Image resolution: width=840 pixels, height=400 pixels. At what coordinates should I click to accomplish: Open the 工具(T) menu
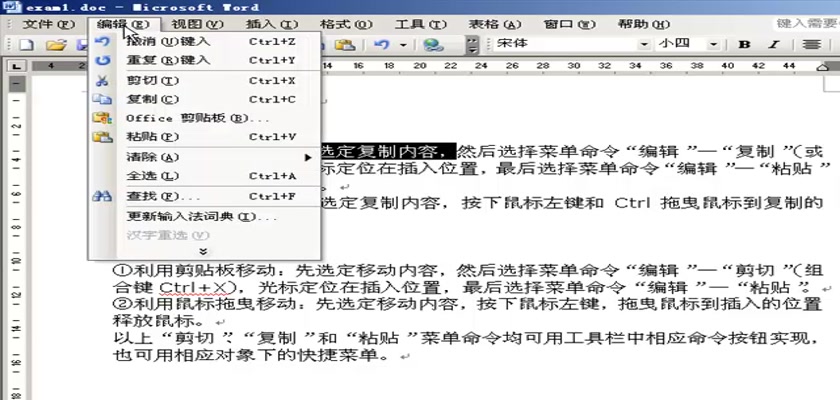[x=421, y=24]
